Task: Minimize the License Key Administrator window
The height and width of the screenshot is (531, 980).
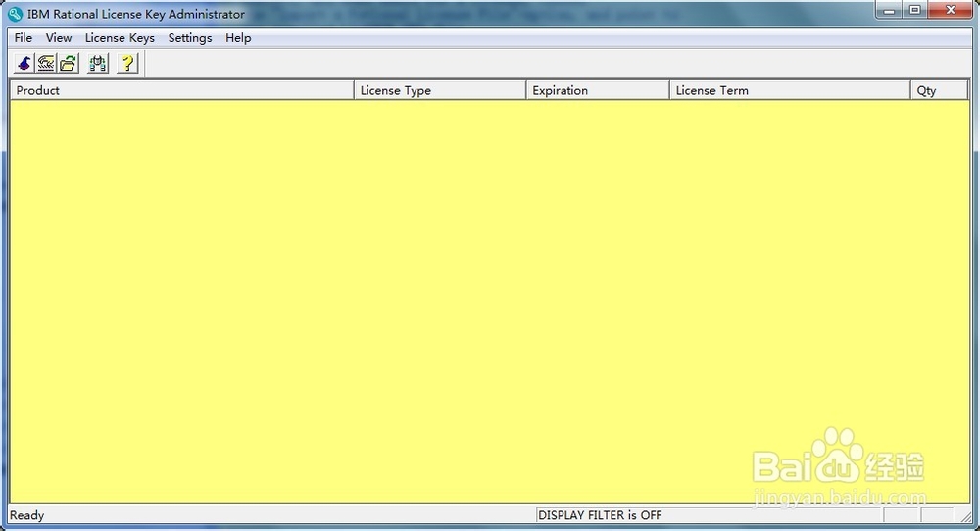Action: pos(889,10)
